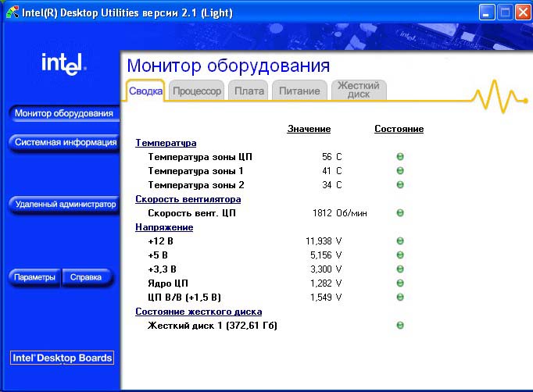
Task: Click the 5,156 V value
Action: click(326, 255)
